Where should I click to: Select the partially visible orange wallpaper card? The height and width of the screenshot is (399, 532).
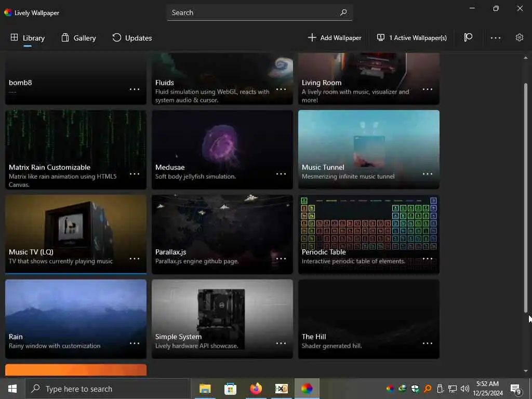76,370
